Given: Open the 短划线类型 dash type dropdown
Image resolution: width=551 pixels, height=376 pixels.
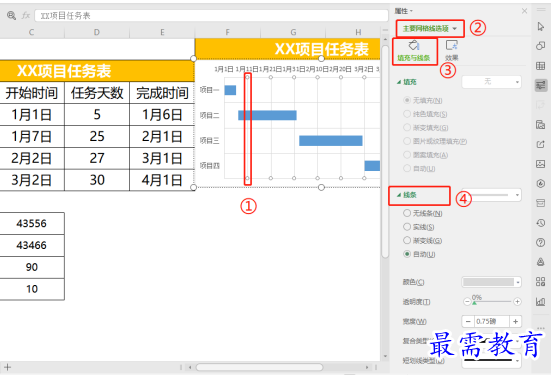Looking at the screenshot, I should pyautogui.click(x=491, y=361).
